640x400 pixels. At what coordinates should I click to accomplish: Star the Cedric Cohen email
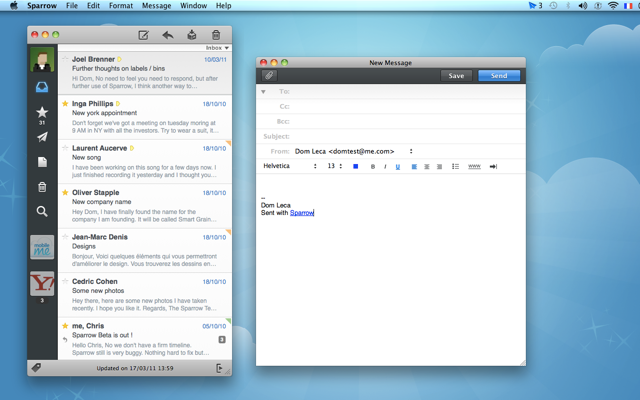(x=65, y=281)
